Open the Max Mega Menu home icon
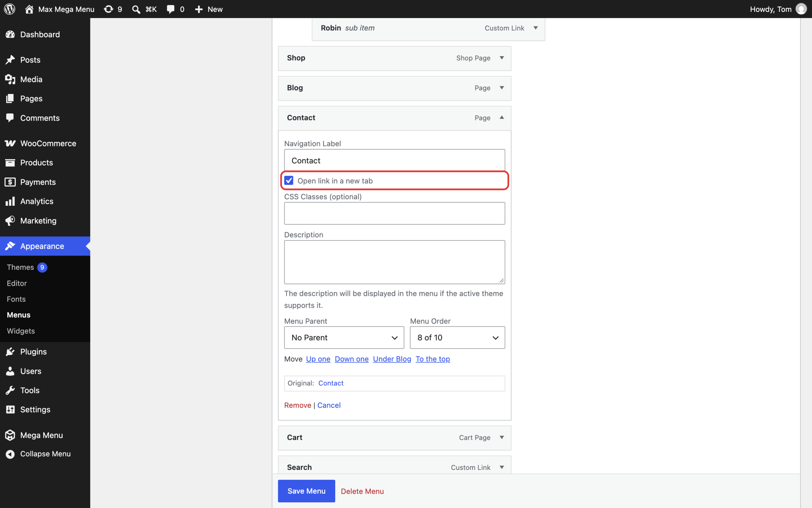 [29, 9]
